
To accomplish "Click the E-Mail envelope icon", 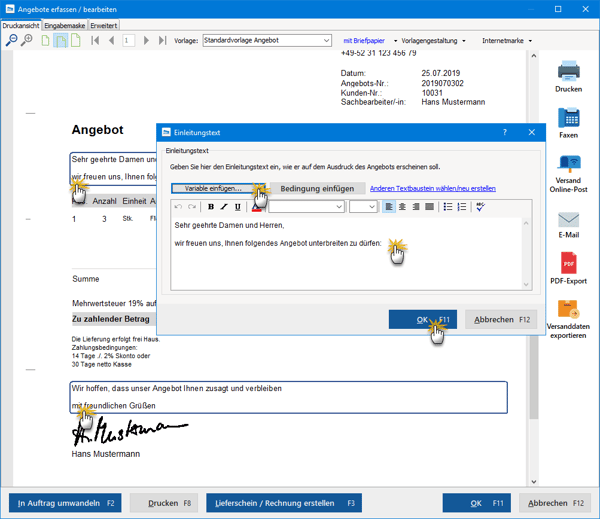I will pyautogui.click(x=568, y=220).
